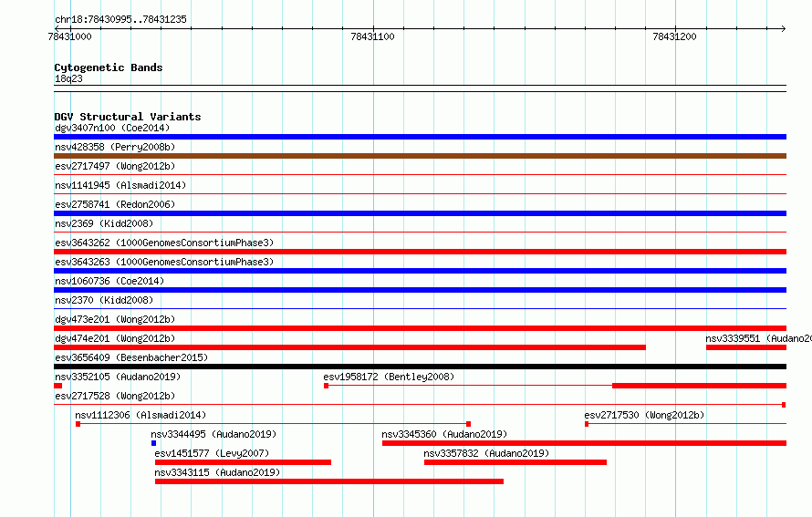Click the DGV Structural Variants track title

(128, 117)
